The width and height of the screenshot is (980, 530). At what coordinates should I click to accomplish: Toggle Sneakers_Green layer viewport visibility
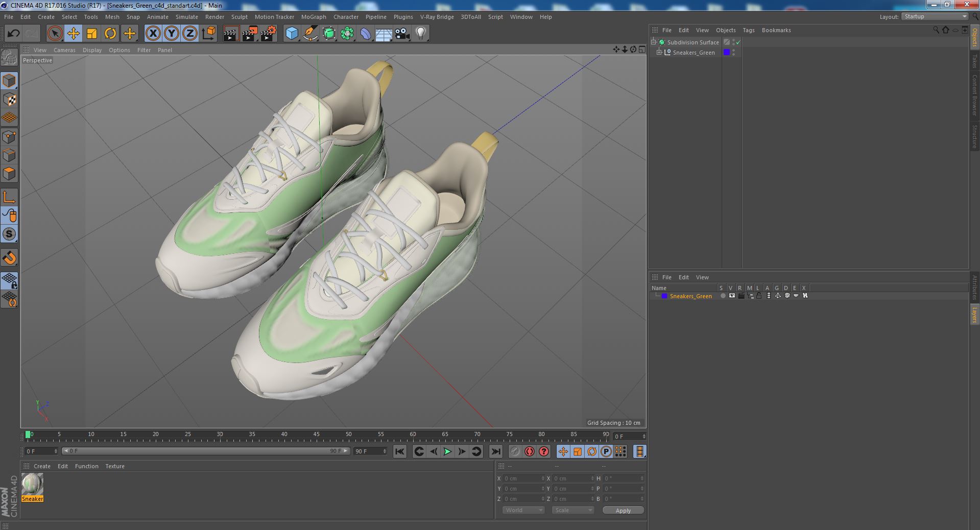[x=732, y=296]
